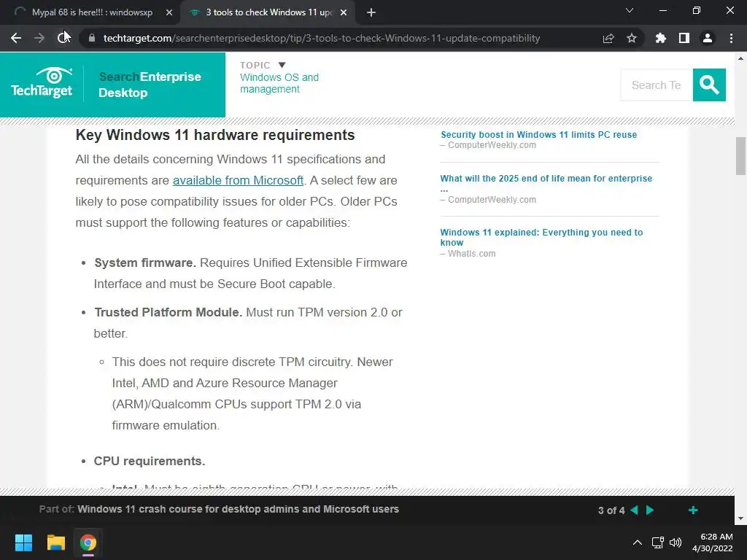The width and height of the screenshot is (747, 560).
Task: Switch to the Mypal 68 windowsxp tab
Action: 92,12
